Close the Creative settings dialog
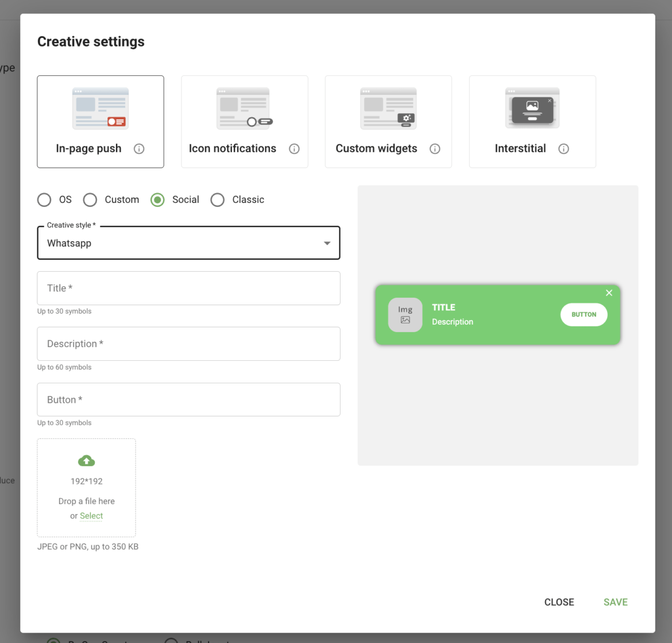672x643 pixels. [559, 602]
